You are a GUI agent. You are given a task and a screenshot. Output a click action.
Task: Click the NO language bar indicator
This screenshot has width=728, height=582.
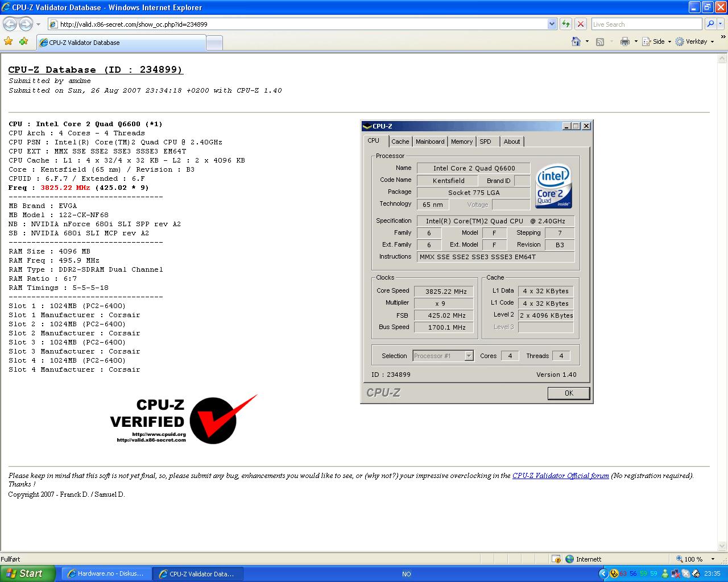click(406, 574)
